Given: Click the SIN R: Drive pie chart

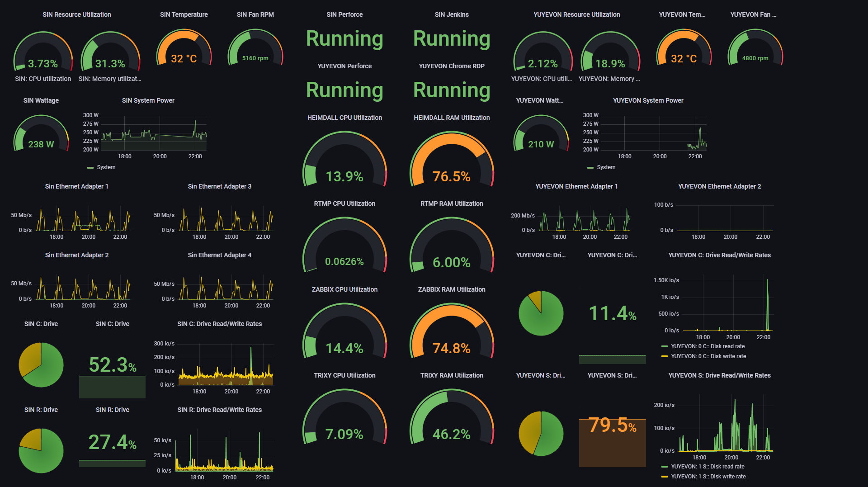Looking at the screenshot, I should pos(41,451).
